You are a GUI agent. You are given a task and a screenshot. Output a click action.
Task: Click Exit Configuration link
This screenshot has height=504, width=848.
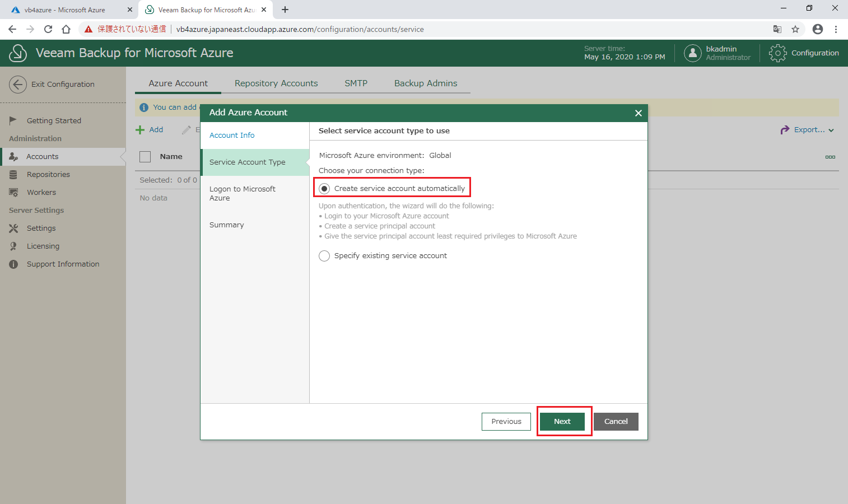(x=63, y=85)
